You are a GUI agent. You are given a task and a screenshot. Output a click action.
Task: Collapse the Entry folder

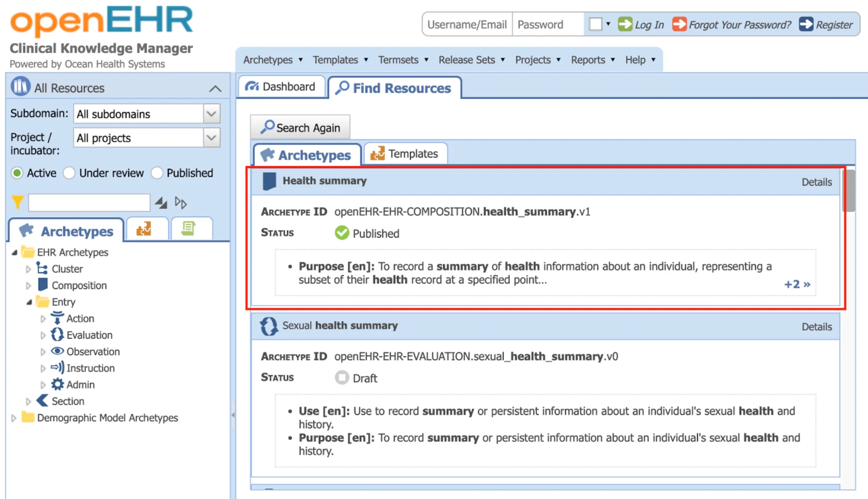point(29,302)
